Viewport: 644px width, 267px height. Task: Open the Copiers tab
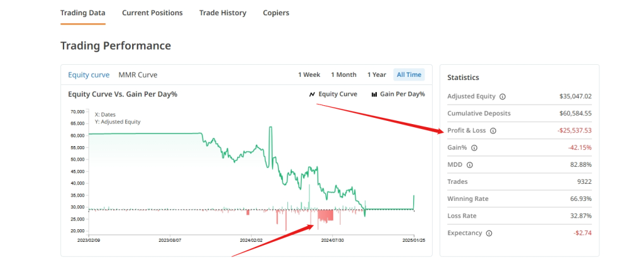(x=276, y=13)
